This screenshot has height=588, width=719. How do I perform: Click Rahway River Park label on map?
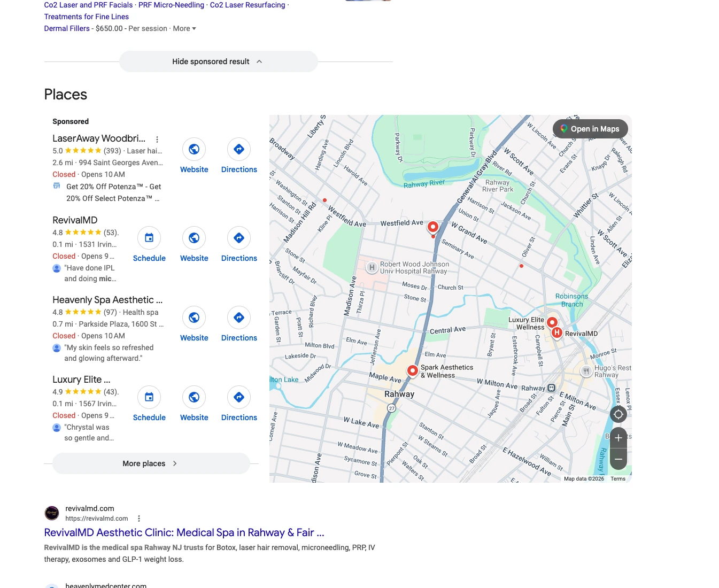click(498, 186)
